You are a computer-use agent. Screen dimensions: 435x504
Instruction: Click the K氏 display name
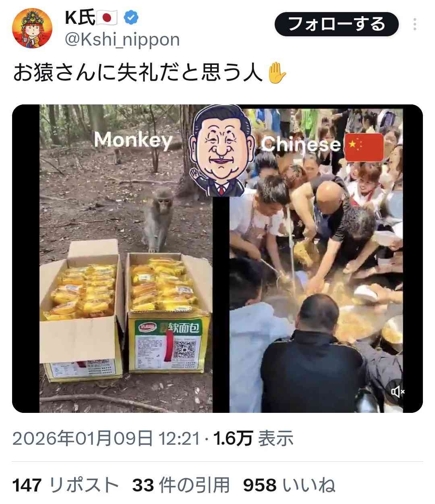coord(80,17)
